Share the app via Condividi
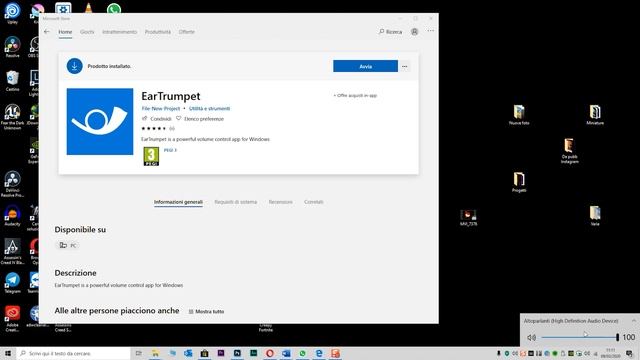Image resolution: width=640 pixels, height=360 pixels. [157, 119]
